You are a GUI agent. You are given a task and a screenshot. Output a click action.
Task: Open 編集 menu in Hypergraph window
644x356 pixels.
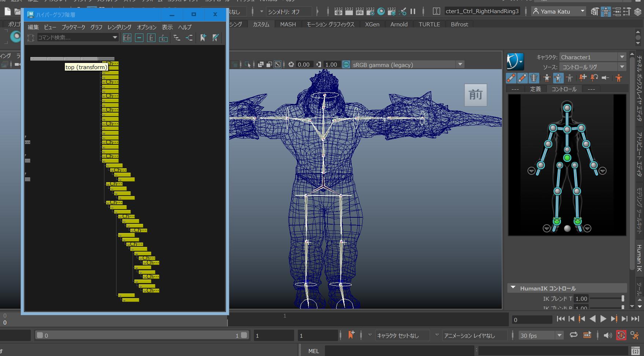pos(33,27)
